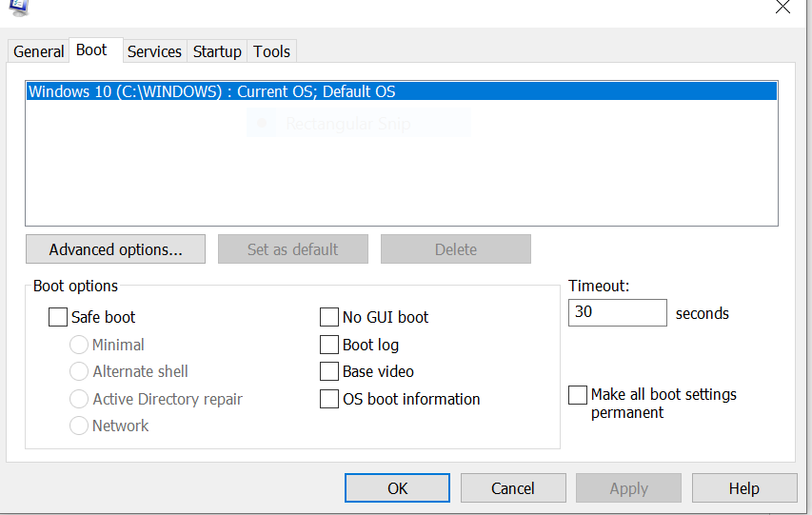Tick the No GUI boot checkbox
The height and width of the screenshot is (515, 812).
pos(329,317)
